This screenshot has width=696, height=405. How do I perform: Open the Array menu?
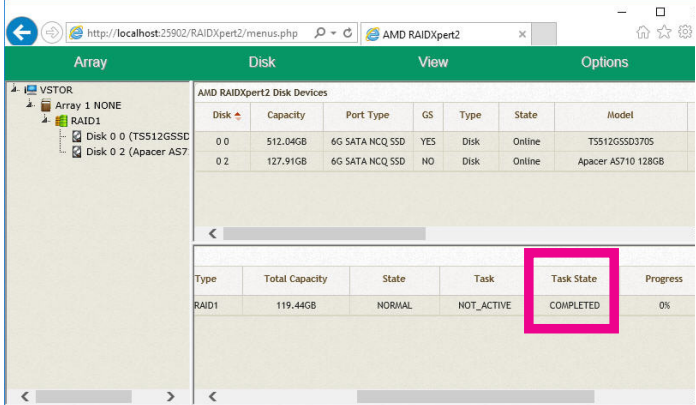[90, 62]
